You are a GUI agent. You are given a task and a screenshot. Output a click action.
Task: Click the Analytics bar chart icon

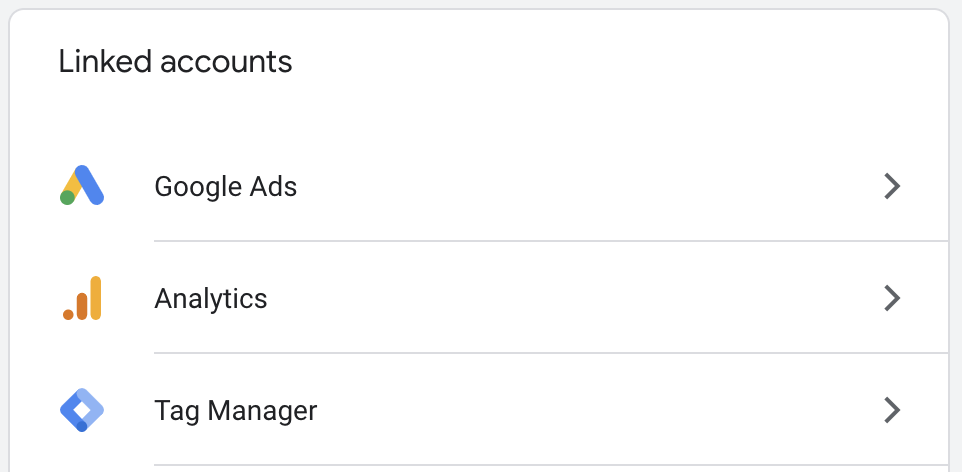(x=82, y=298)
